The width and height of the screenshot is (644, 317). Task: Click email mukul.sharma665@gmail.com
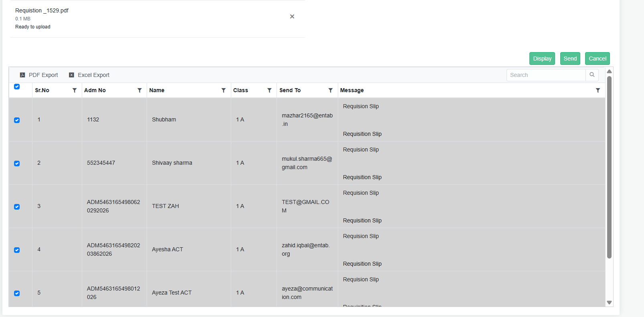point(307,163)
